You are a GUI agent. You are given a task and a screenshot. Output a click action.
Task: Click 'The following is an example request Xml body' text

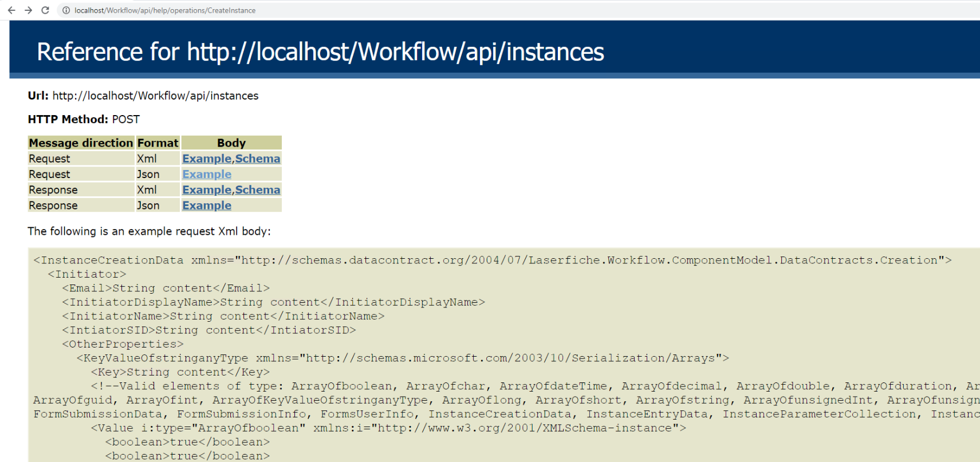[x=149, y=231]
